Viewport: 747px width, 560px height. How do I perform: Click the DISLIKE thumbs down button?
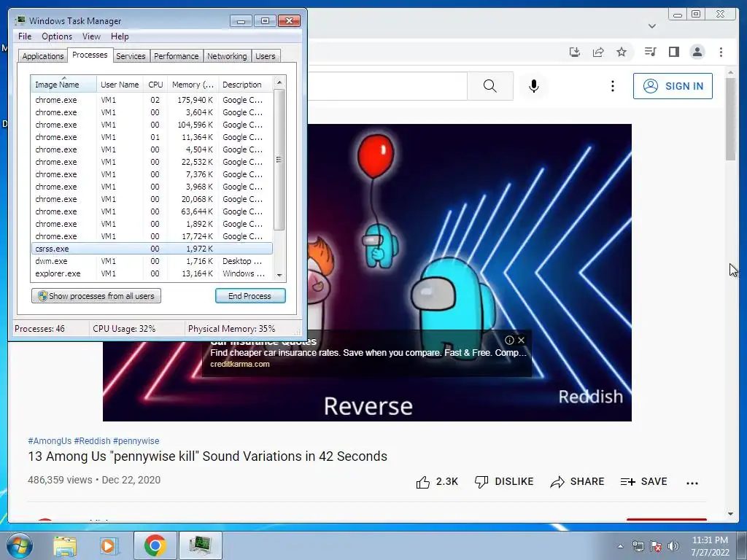[504, 482]
